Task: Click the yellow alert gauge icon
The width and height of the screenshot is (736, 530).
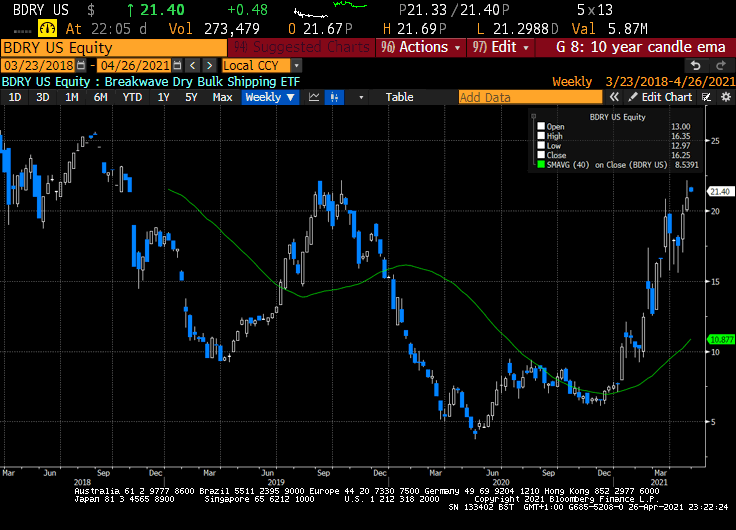Action: coord(47,29)
